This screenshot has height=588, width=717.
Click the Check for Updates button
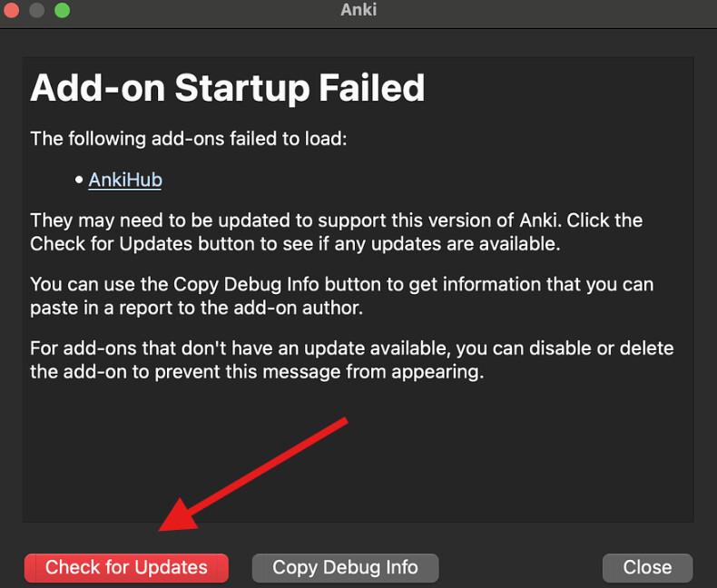click(126, 568)
